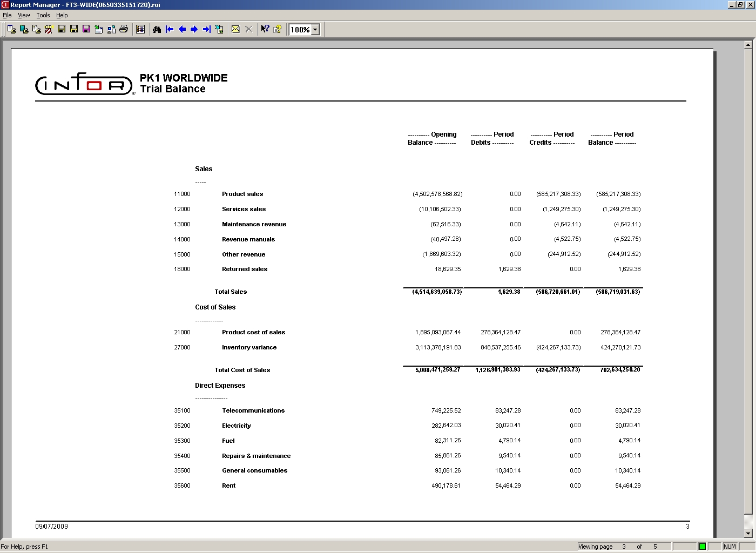Screen dimensions: 756x553
Task: Open the Help menu
Action: pyautogui.click(x=62, y=15)
